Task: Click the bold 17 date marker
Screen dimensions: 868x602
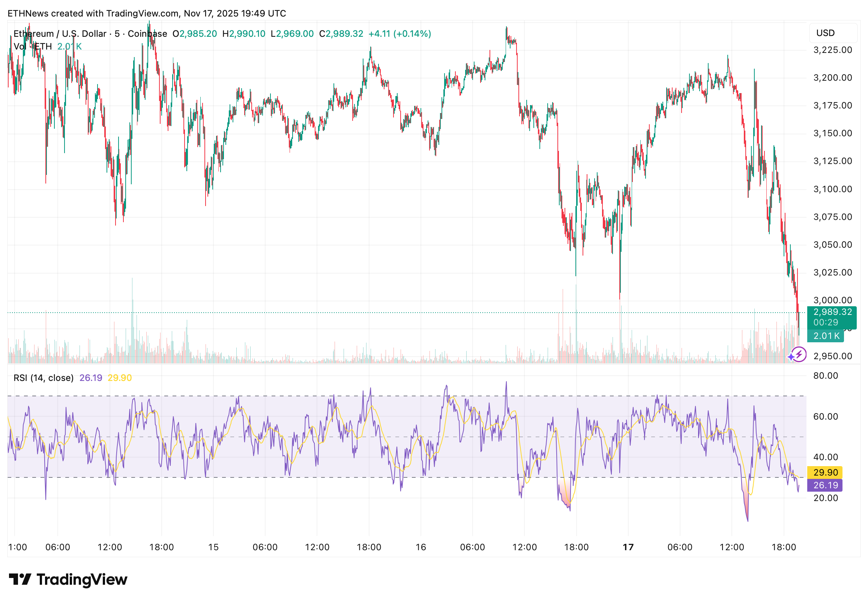Action: (628, 547)
